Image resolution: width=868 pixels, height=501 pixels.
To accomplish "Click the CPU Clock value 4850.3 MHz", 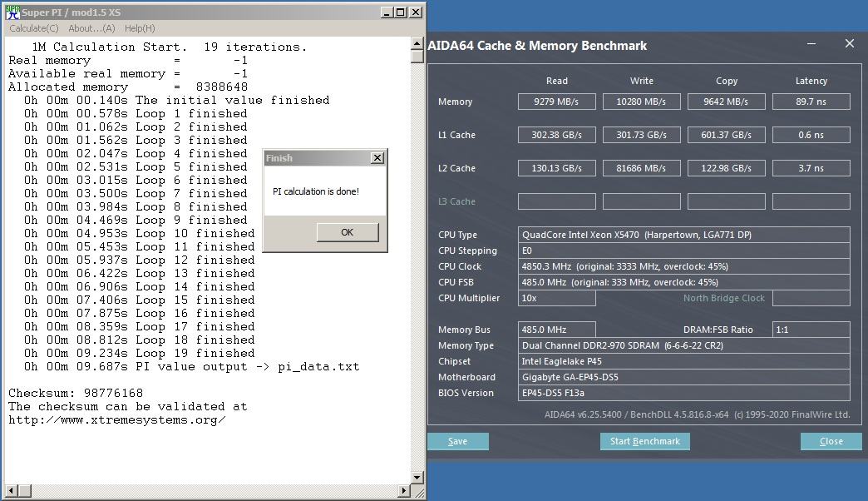I will coord(684,266).
